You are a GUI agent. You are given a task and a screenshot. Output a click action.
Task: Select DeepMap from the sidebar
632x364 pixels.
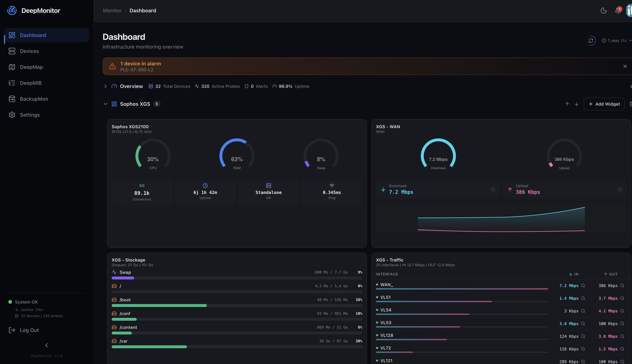point(31,67)
